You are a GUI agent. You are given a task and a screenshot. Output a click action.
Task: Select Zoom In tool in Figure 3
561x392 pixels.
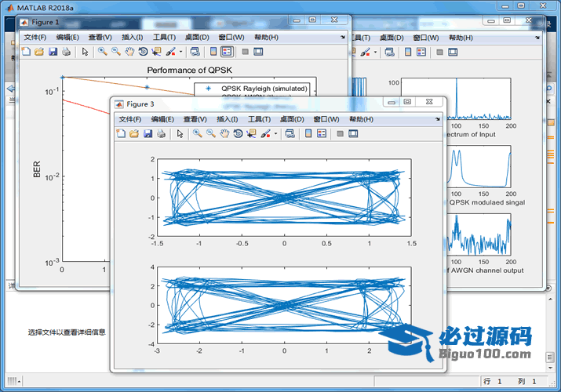[198, 133]
